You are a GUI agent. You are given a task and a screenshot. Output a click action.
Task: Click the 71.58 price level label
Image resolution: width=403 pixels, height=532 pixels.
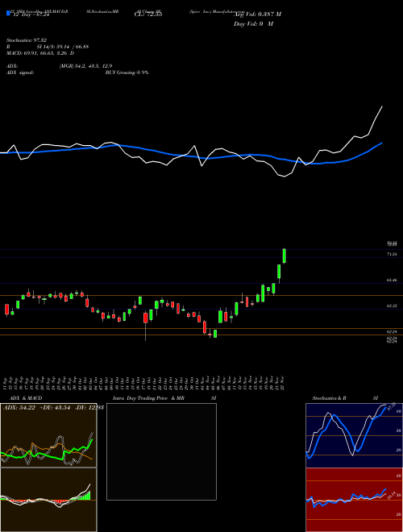coord(392,254)
